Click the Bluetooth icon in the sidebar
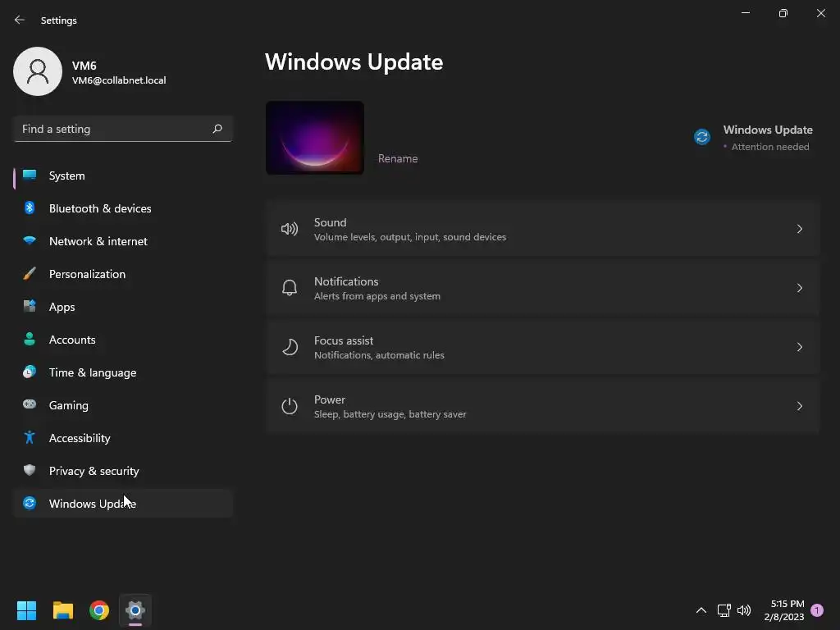 [x=30, y=208]
